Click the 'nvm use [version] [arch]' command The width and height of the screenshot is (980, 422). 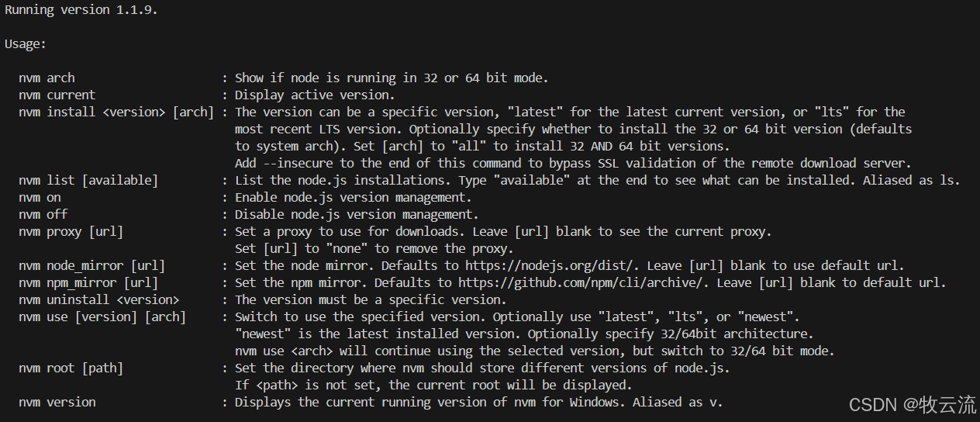(102, 316)
